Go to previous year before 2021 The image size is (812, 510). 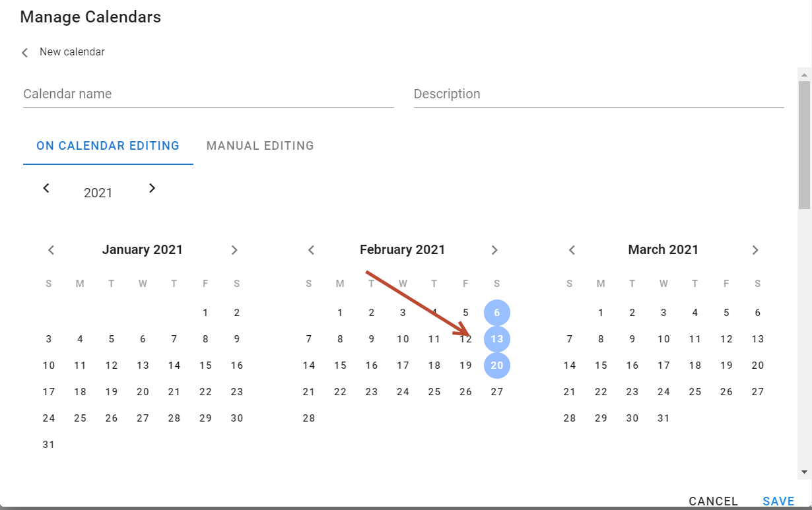click(x=46, y=188)
